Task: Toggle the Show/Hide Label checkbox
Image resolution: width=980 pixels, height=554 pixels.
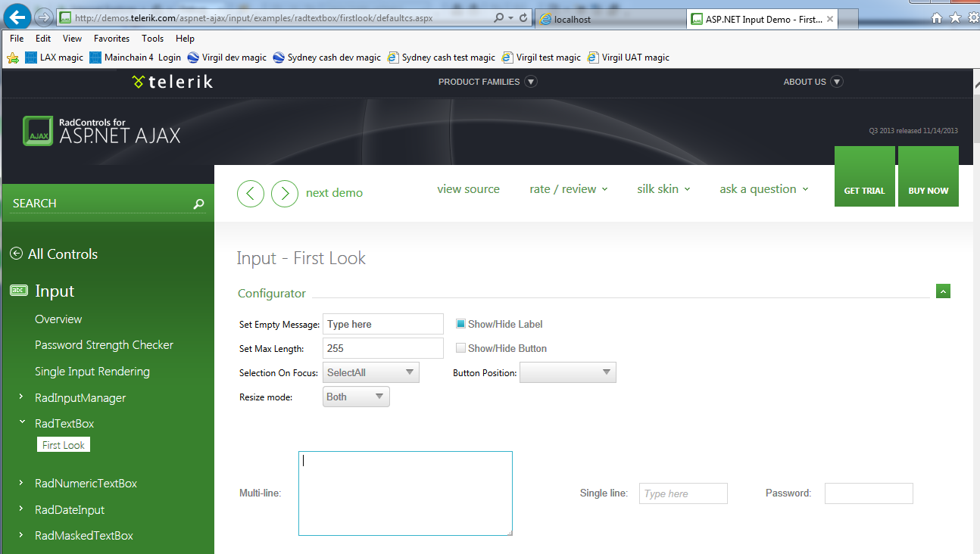Action: pos(460,324)
